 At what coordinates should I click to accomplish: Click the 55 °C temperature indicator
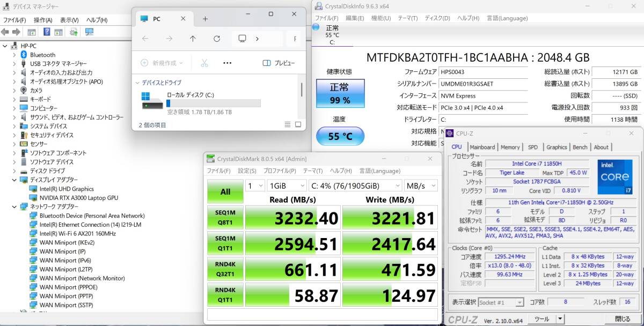pyautogui.click(x=340, y=136)
